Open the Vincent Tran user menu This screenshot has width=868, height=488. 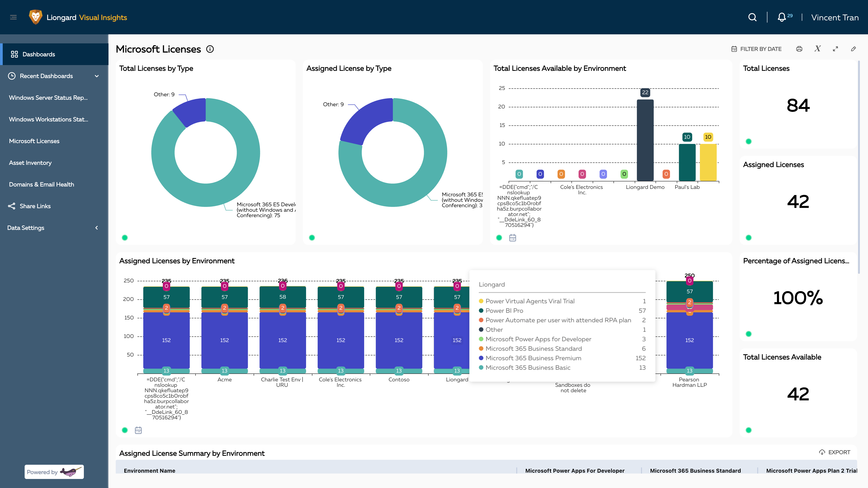tap(835, 18)
